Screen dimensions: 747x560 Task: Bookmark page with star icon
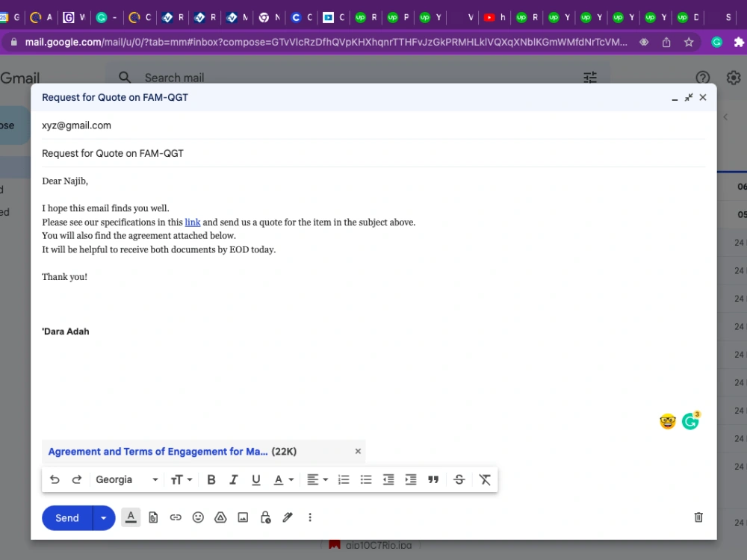click(689, 43)
